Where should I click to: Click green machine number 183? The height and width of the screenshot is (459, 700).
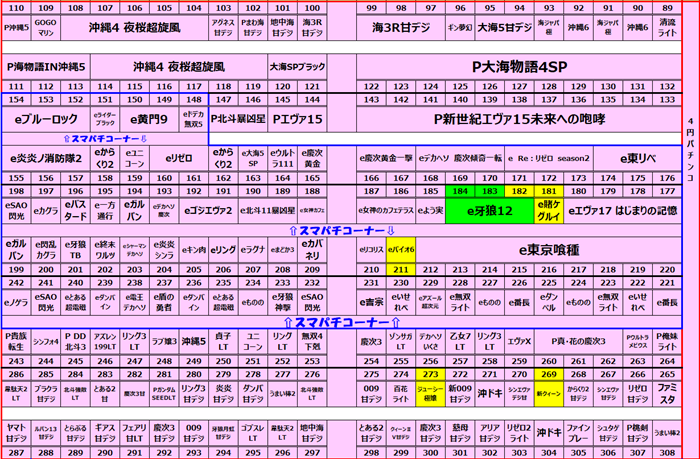pyautogui.click(x=490, y=191)
